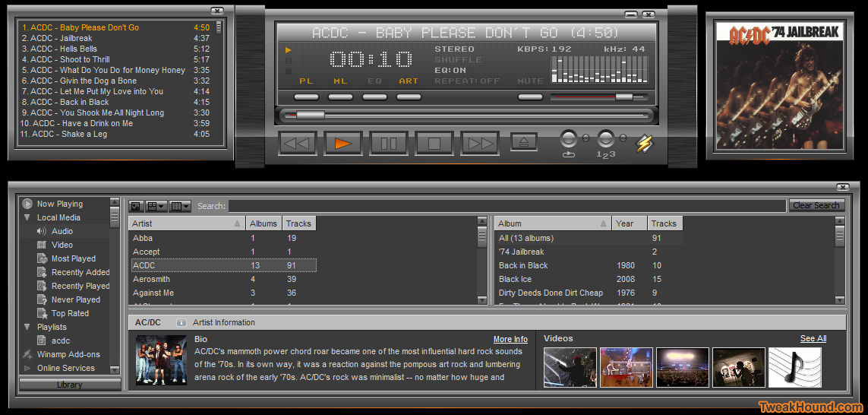868x415 pixels.
Task: Click the Winamp lightning bolt logo
Action: (644, 144)
